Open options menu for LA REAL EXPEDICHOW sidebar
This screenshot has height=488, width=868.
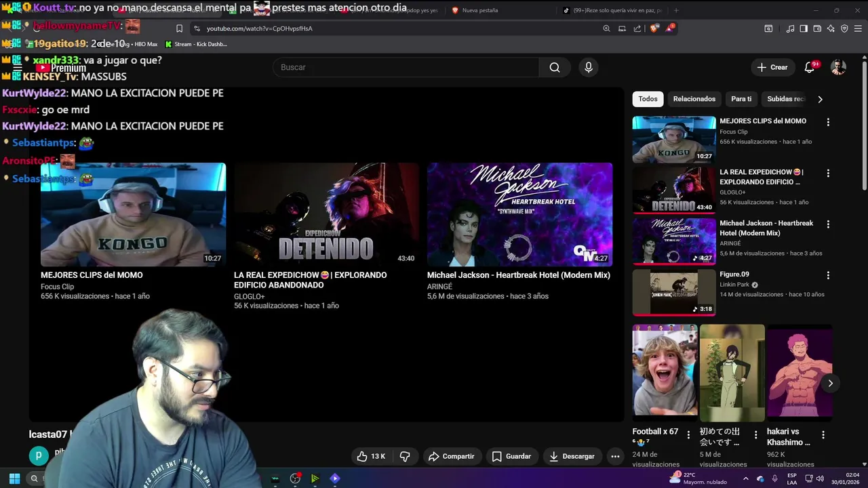click(828, 174)
